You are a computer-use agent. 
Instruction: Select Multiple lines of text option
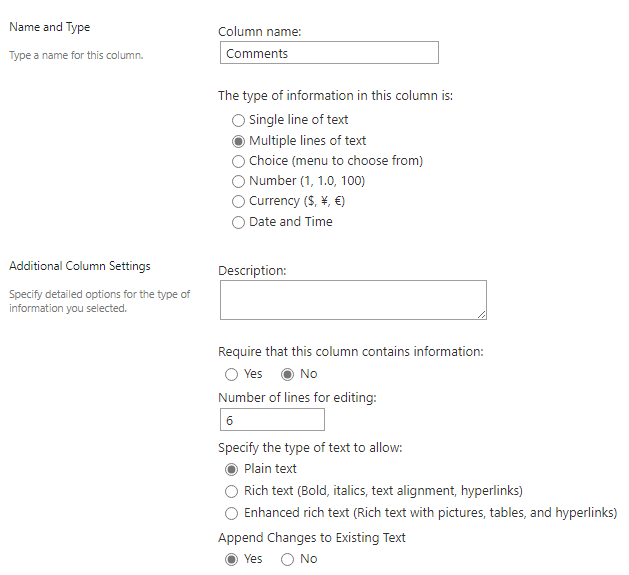tap(238, 141)
